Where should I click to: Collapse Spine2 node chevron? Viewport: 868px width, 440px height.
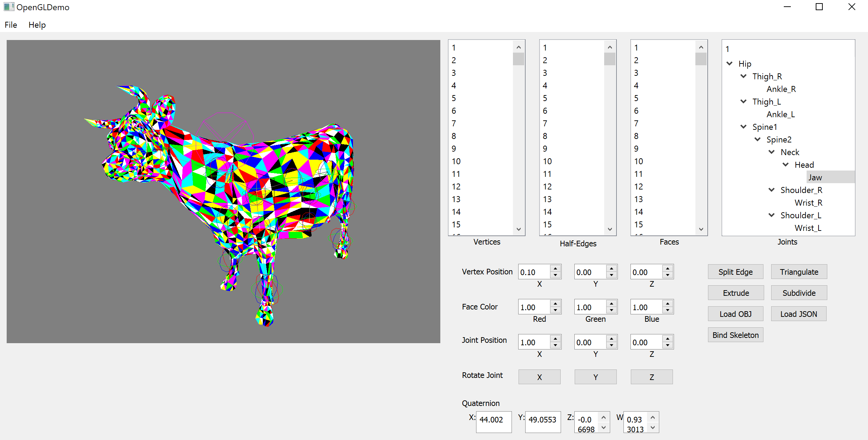[x=757, y=139]
